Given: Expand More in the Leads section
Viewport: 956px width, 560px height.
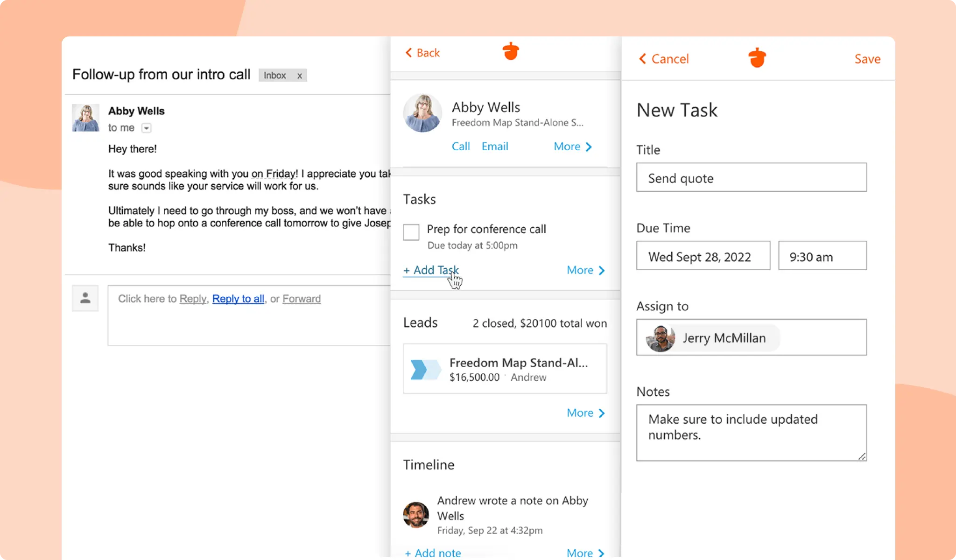Looking at the screenshot, I should pos(585,413).
